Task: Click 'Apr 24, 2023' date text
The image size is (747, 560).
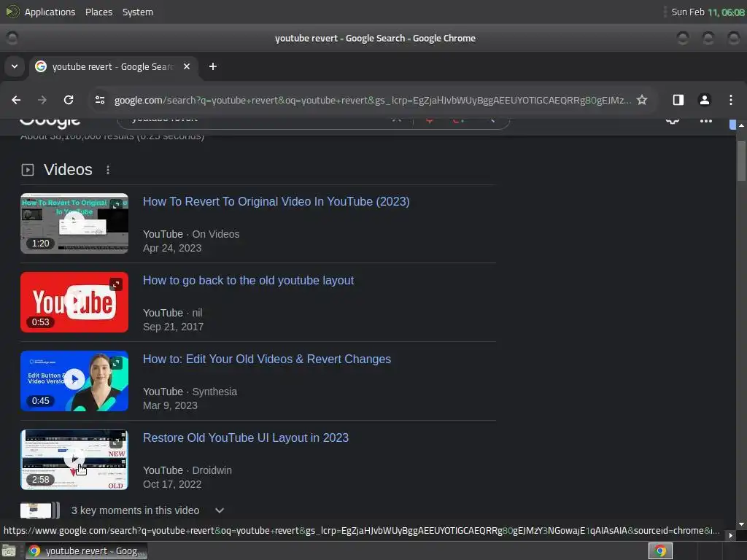Action: [x=172, y=248]
